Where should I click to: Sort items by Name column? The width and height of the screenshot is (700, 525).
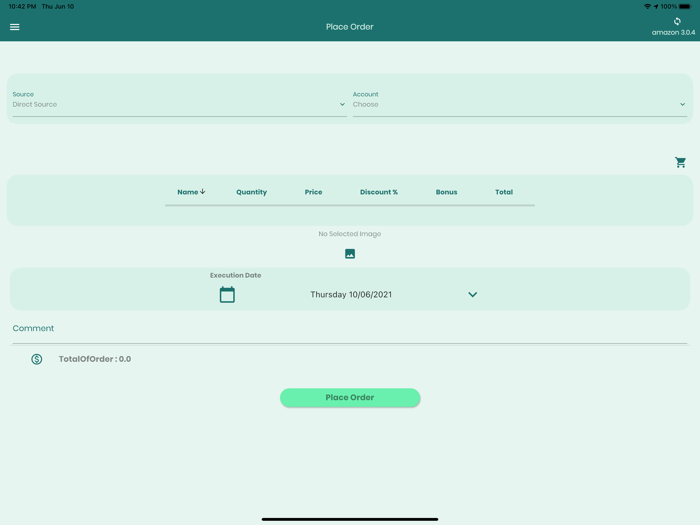pyautogui.click(x=191, y=192)
